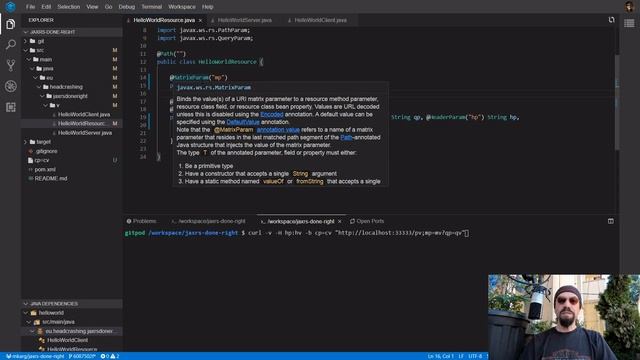640x360 pixels.
Task: Follow the DefaultValue link in hover doc
Action: (243, 122)
